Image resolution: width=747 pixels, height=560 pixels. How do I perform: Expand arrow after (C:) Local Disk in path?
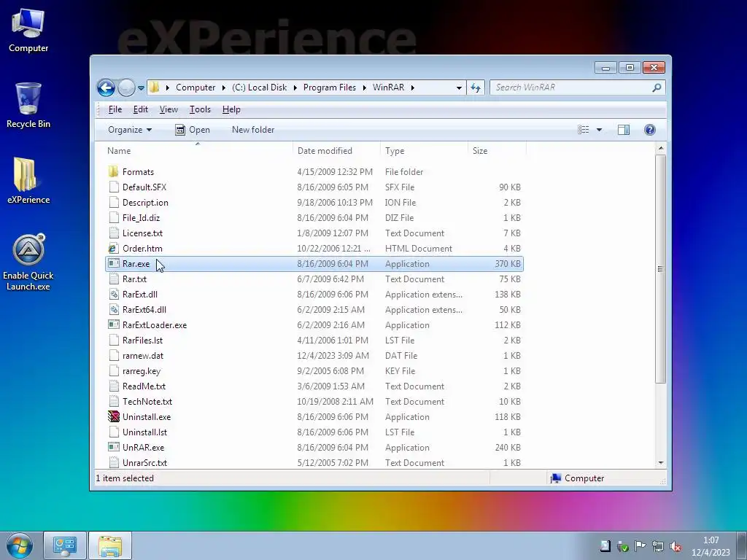click(x=295, y=87)
